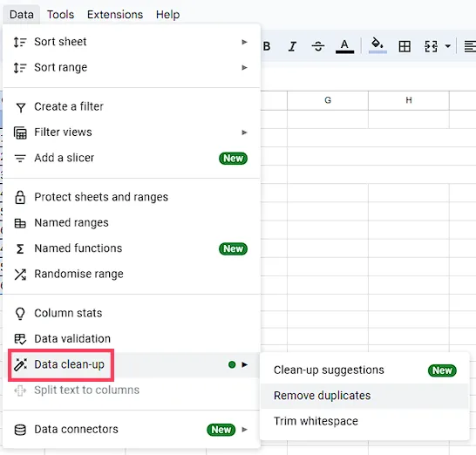Open Data connectors
This screenshot has height=455, width=476.
(x=132, y=429)
